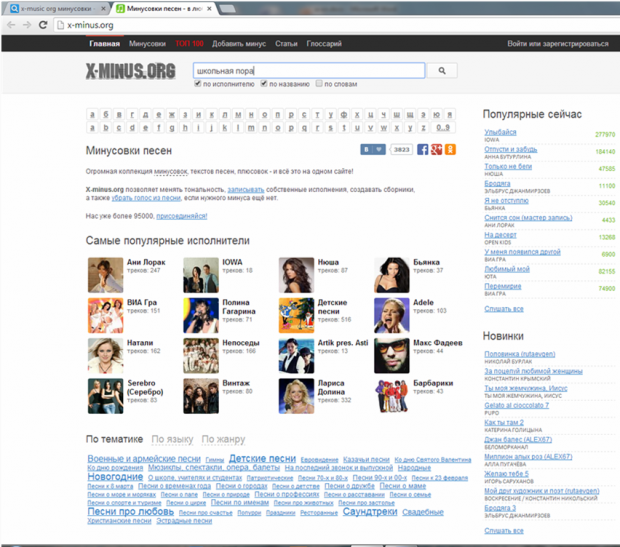The image size is (620, 547).
Task: Open Нюша artist thumbnail
Action: click(296, 275)
